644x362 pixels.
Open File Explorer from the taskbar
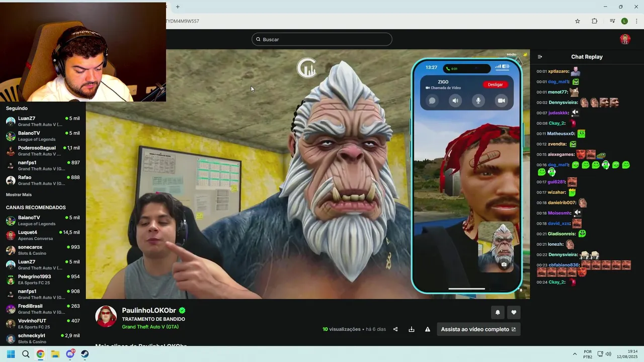coord(55,354)
